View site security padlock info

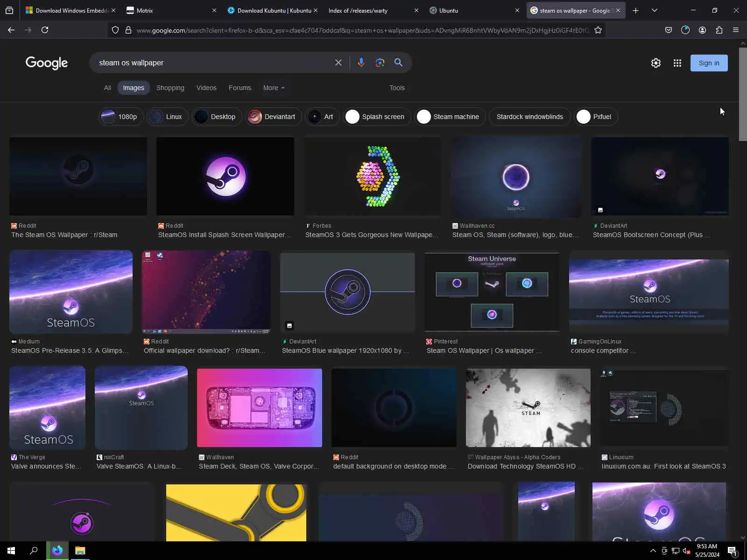(128, 30)
